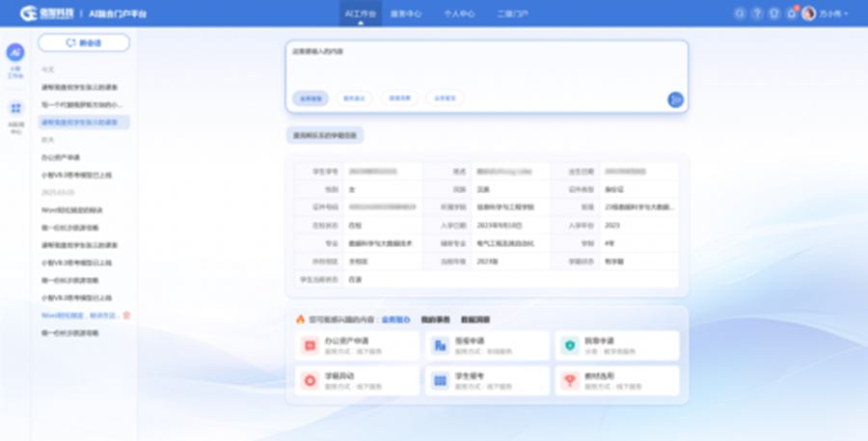868x441 pixels.
Task: Open the notification bell icon
Action: 791,14
